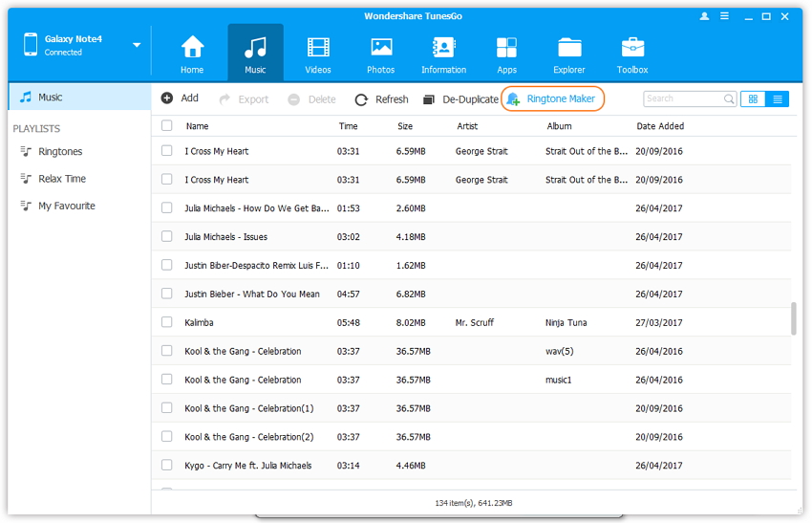Select checkbox for Julia Michaels - Issues

point(167,237)
